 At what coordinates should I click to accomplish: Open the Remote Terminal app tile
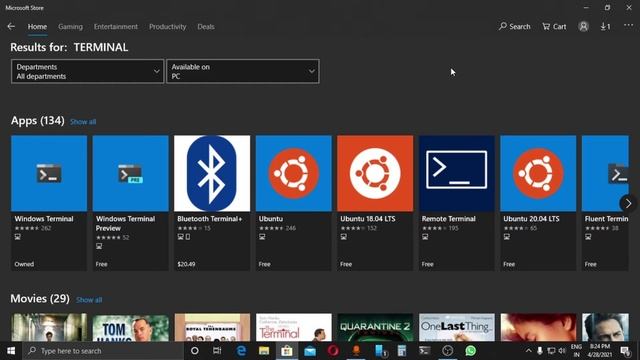pos(457,203)
